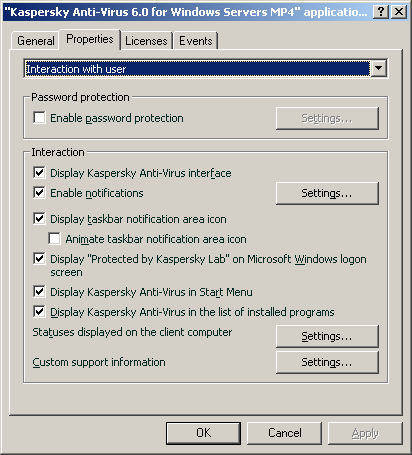
Task: Enable password protection checkbox
Action: (x=39, y=118)
